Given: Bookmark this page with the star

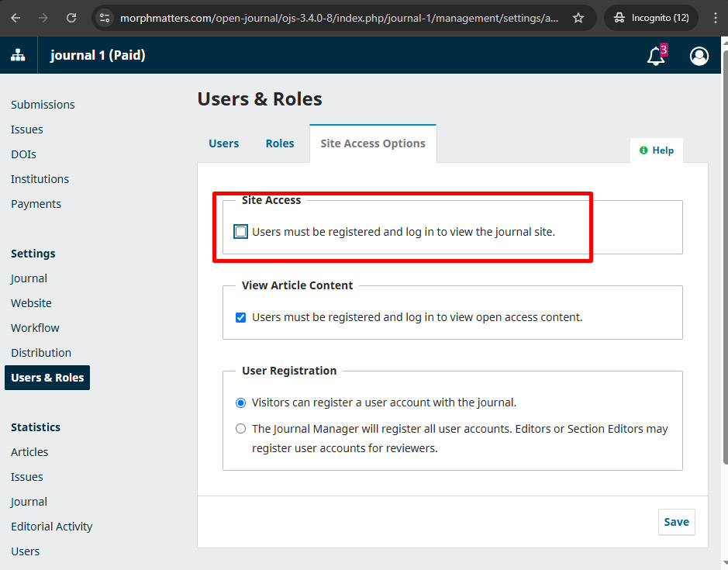Looking at the screenshot, I should (578, 18).
